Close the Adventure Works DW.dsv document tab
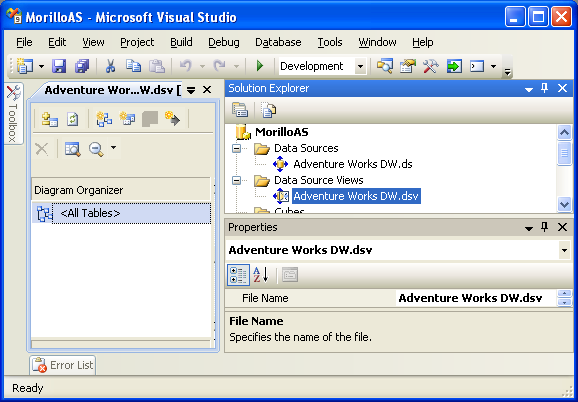Viewport: 578px width, 402px height. [x=207, y=90]
